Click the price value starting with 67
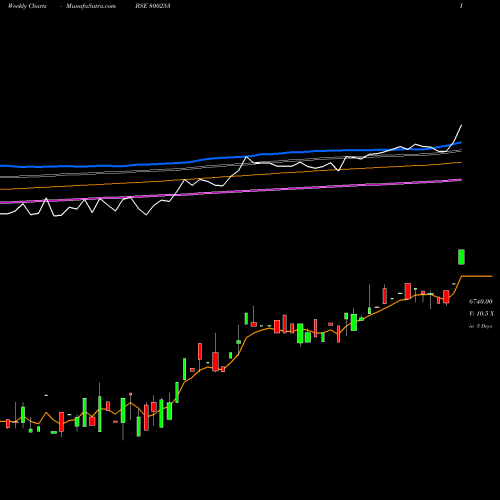The image size is (500, 500). (480, 302)
